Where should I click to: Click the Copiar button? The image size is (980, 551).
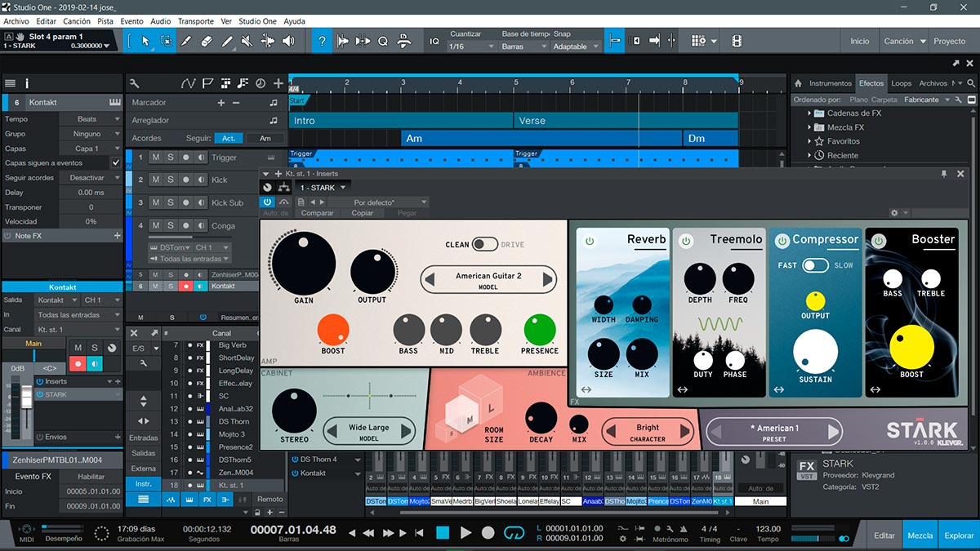(363, 213)
